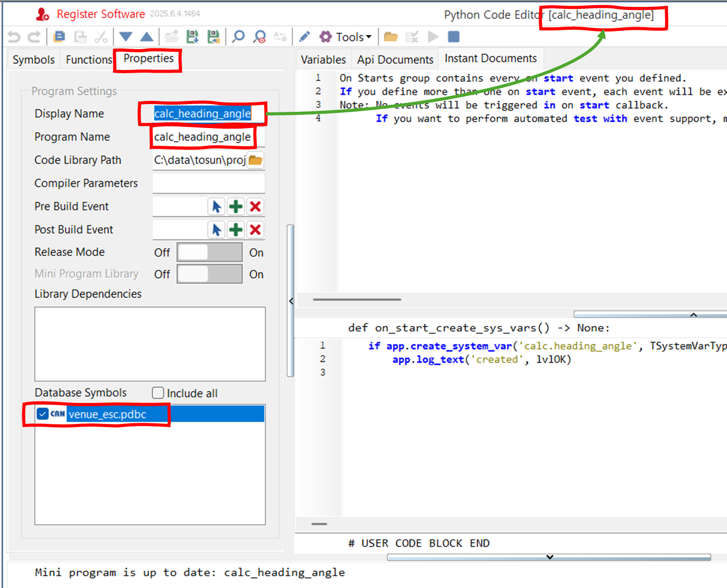
Task: Open the Properties tab
Action: pos(149,59)
